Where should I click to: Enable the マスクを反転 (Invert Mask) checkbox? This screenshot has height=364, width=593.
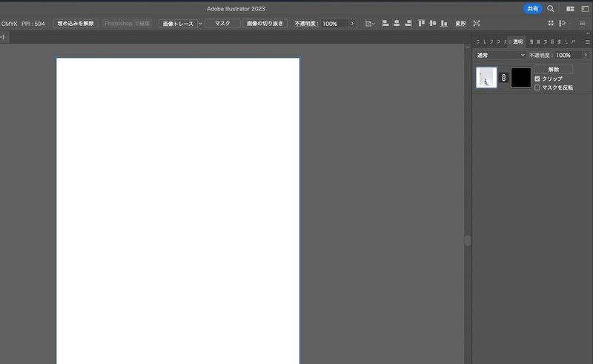pyautogui.click(x=537, y=87)
